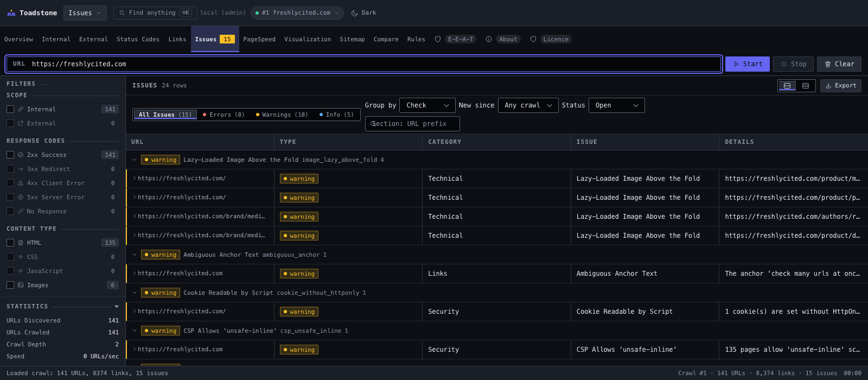Click the Toadstone logo icon
Viewport: 868px width, 380px height.
(11, 13)
